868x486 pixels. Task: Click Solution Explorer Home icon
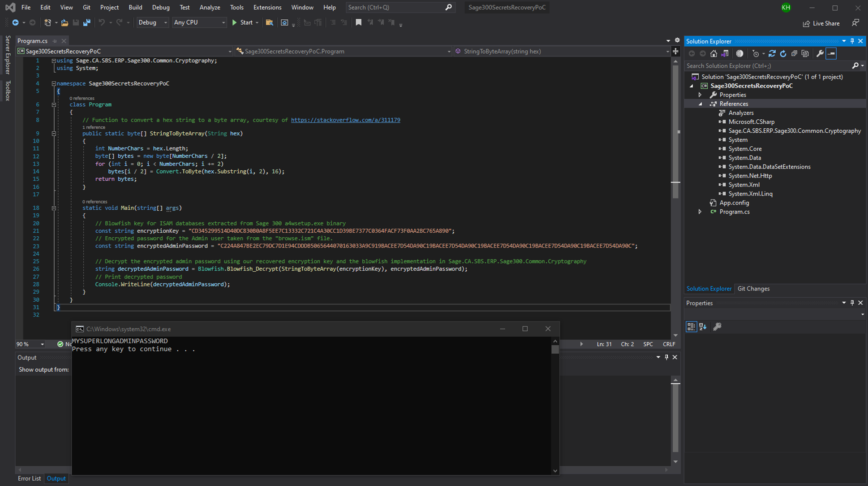[713, 53]
